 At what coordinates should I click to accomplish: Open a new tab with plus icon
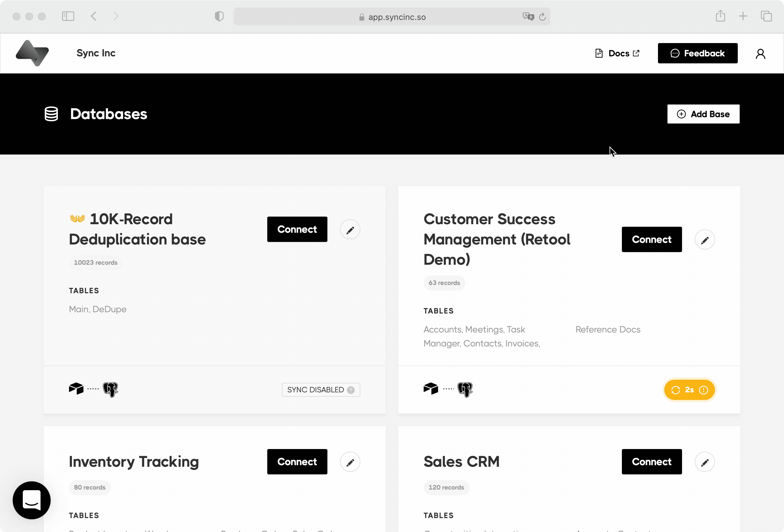(x=743, y=16)
